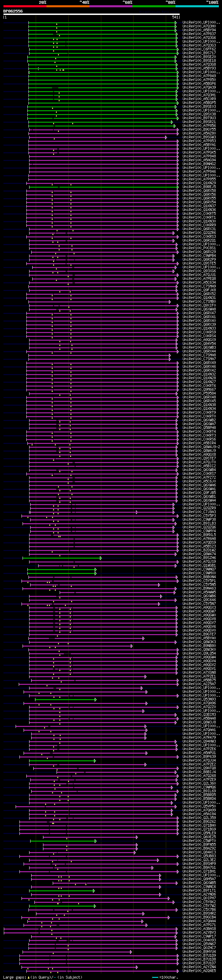Click the purple ~60% identity legend bar
222x980 pixels.
[x=111, y=6]
